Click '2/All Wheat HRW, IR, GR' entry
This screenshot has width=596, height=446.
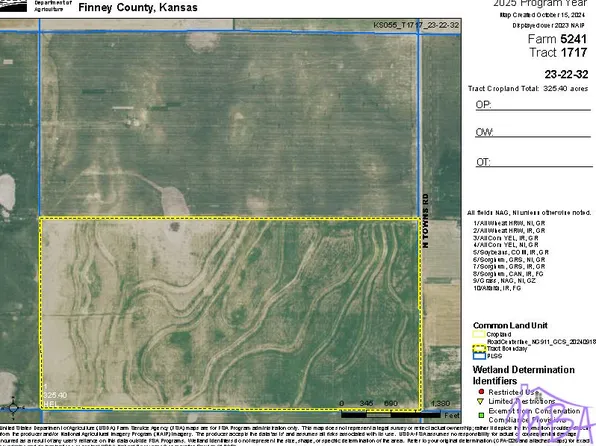pos(509,230)
